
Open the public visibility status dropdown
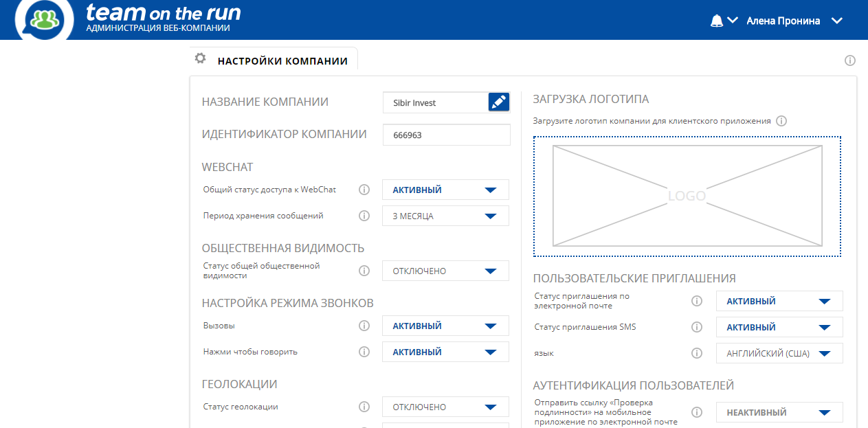(445, 271)
